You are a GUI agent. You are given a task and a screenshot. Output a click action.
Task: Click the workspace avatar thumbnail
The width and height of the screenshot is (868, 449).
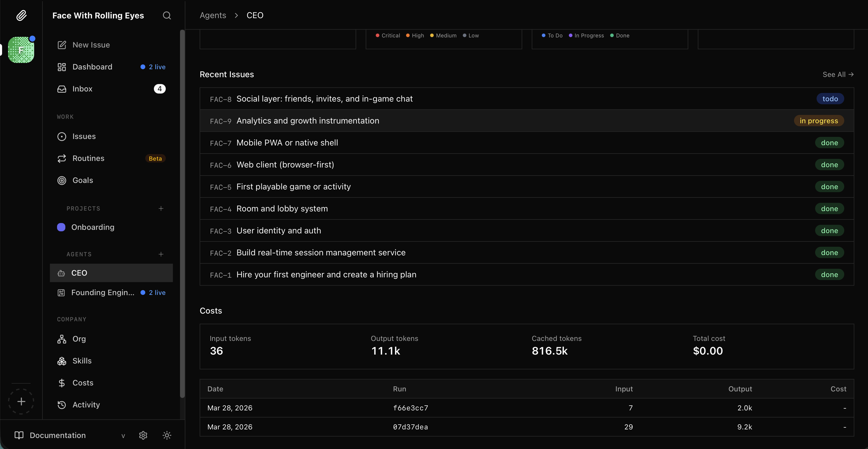coord(21,50)
